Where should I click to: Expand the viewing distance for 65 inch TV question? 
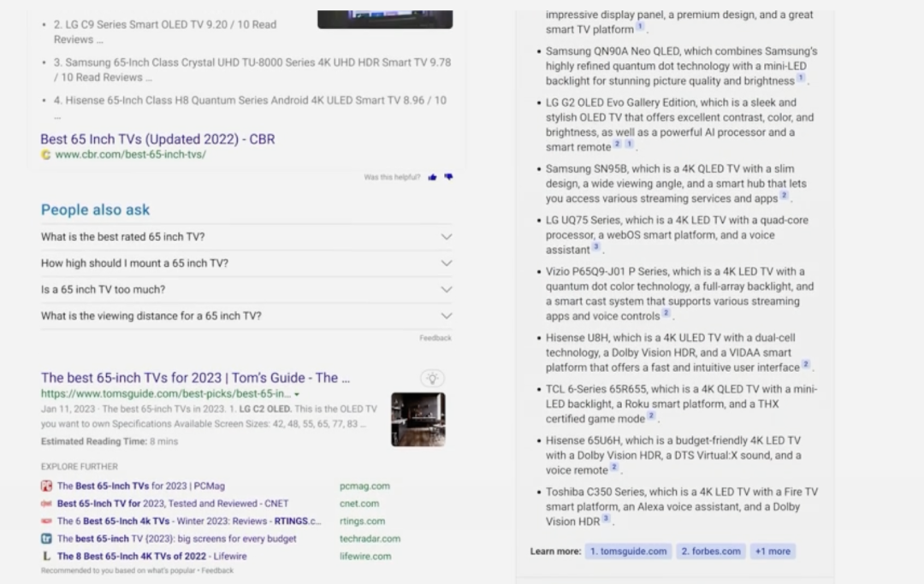(x=446, y=316)
